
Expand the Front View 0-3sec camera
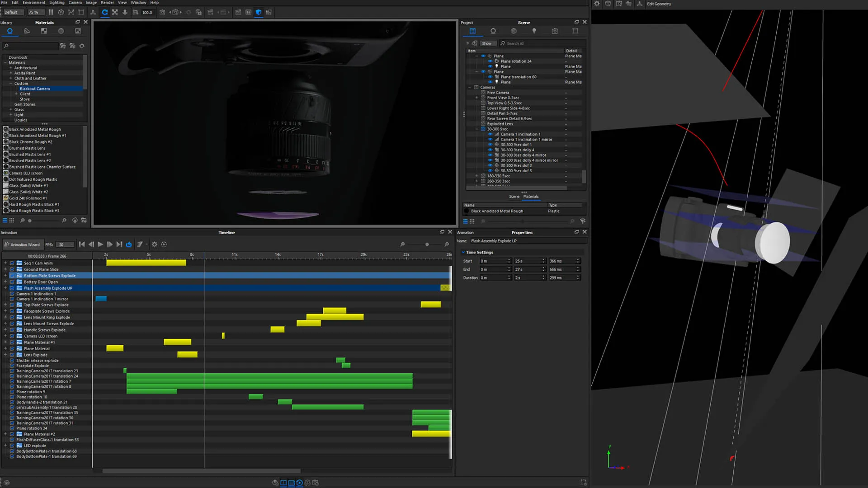click(476, 98)
